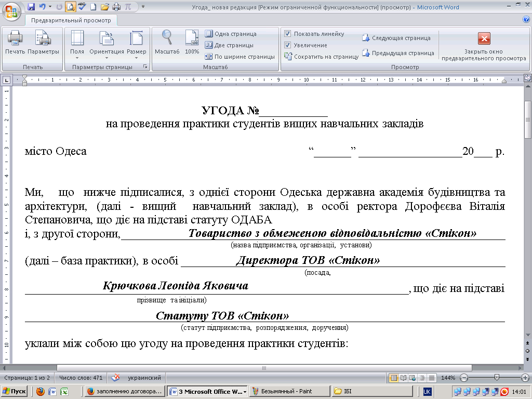Create a new blank document icon
Viewport: 532px width, 399px height.
(x=93, y=7)
